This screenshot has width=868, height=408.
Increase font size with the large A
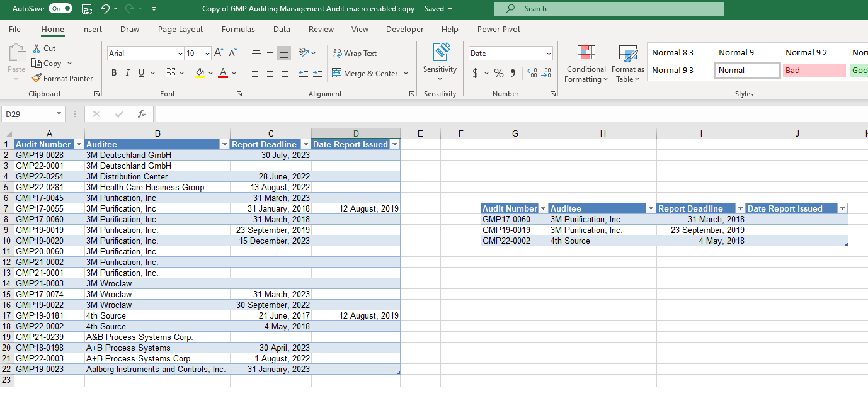(x=219, y=54)
